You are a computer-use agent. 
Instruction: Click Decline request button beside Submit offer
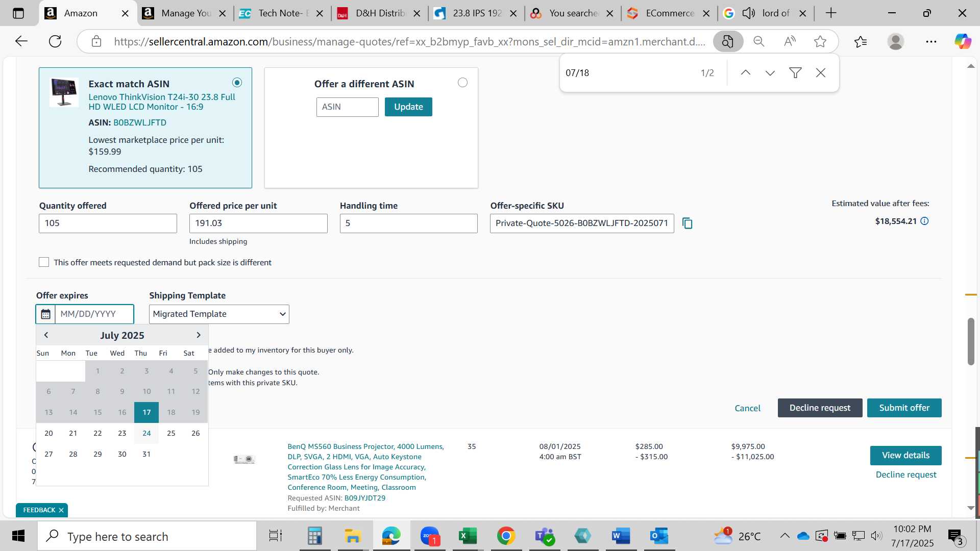(820, 408)
